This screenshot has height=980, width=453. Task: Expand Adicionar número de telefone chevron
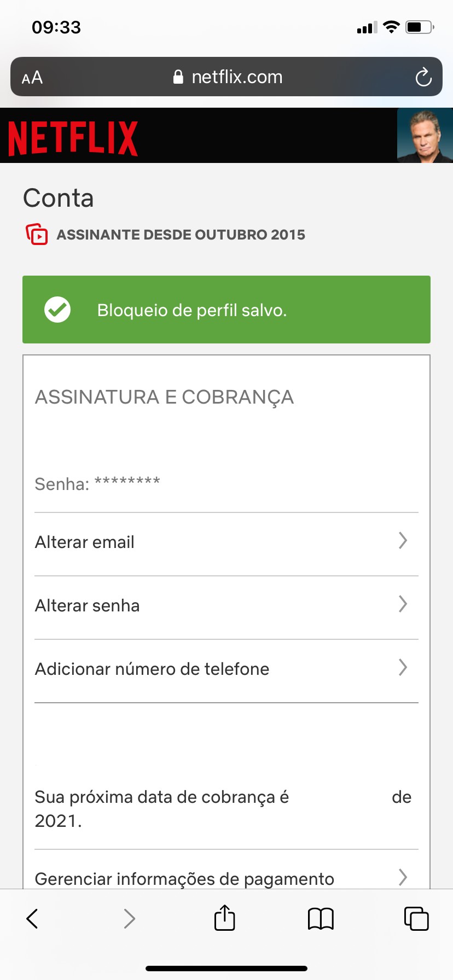403,668
